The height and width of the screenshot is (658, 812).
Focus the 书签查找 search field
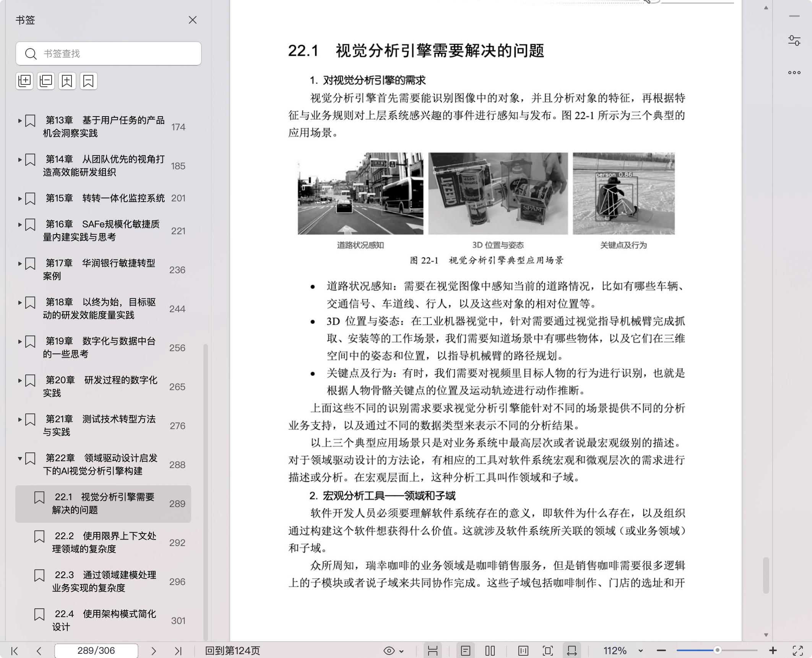109,53
